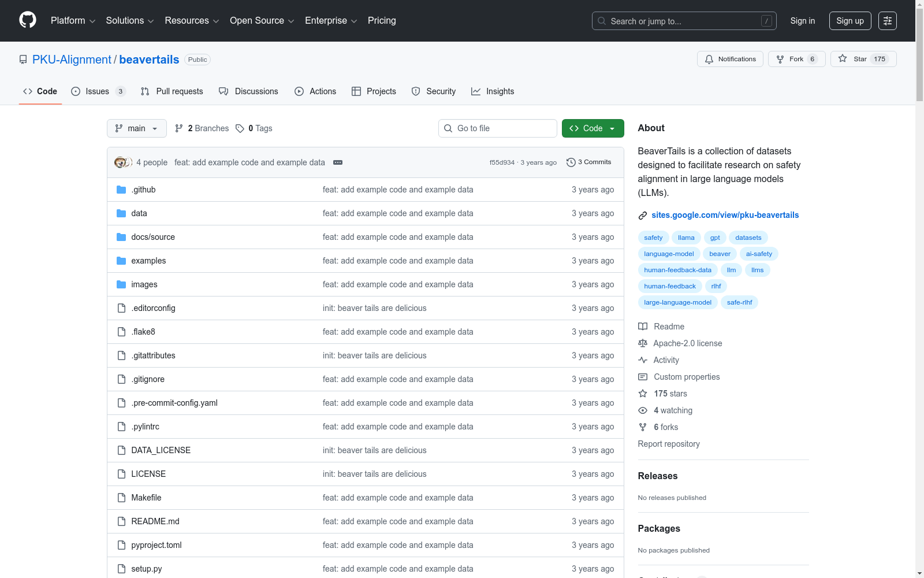The image size is (924, 578).
Task: Expand the Platform menu
Action: pyautogui.click(x=73, y=21)
